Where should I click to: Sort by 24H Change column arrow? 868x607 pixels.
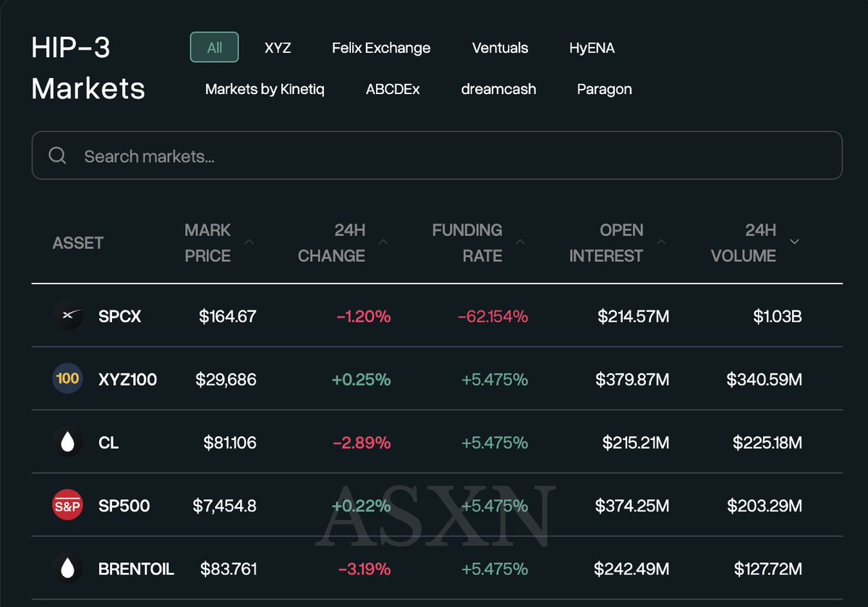(383, 242)
